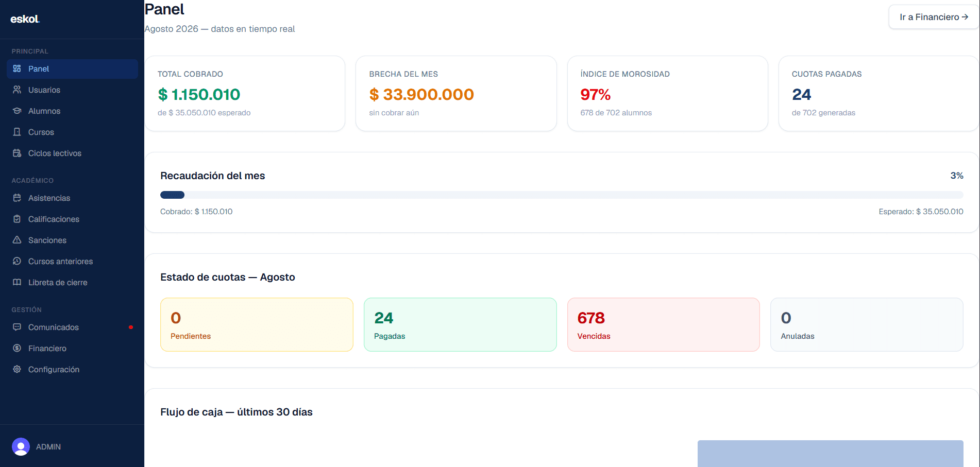Click the green Pagadas status tile
Screen dimensions: 980x467
point(460,325)
